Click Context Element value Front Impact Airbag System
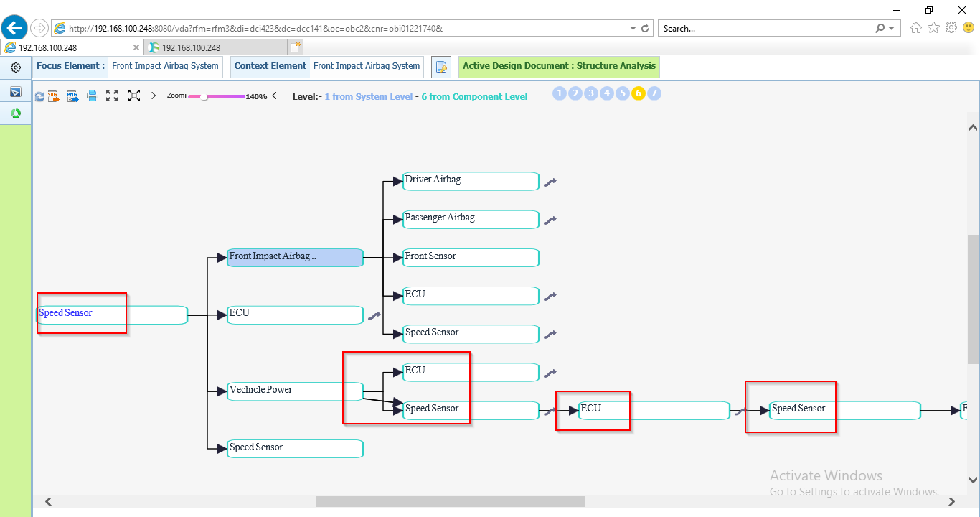The image size is (980, 517). click(367, 66)
